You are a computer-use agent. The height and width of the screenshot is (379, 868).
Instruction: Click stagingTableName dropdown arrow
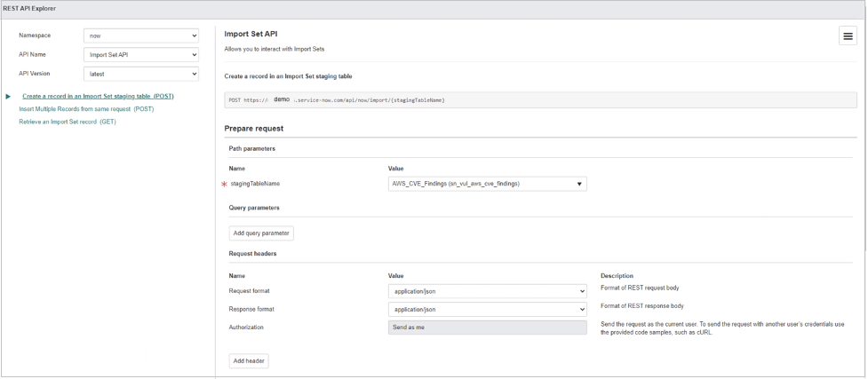579,185
